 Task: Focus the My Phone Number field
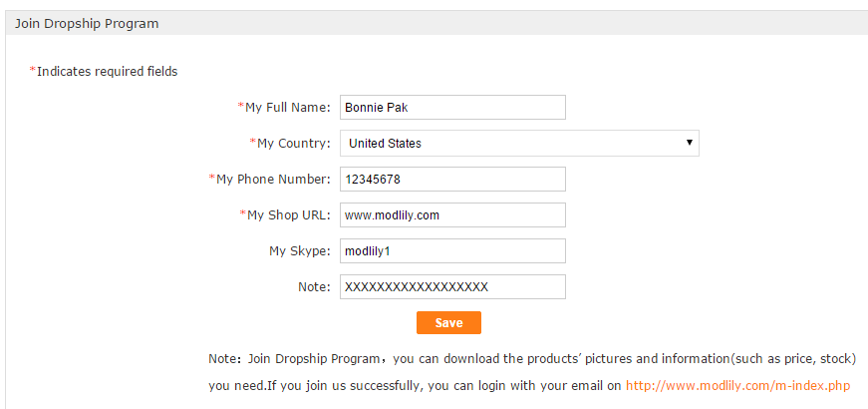coord(452,179)
